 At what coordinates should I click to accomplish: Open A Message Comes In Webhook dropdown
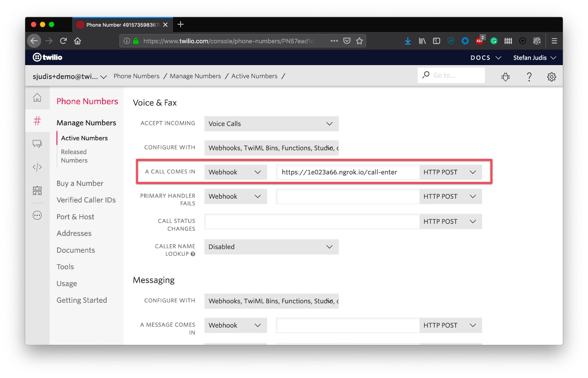click(236, 325)
